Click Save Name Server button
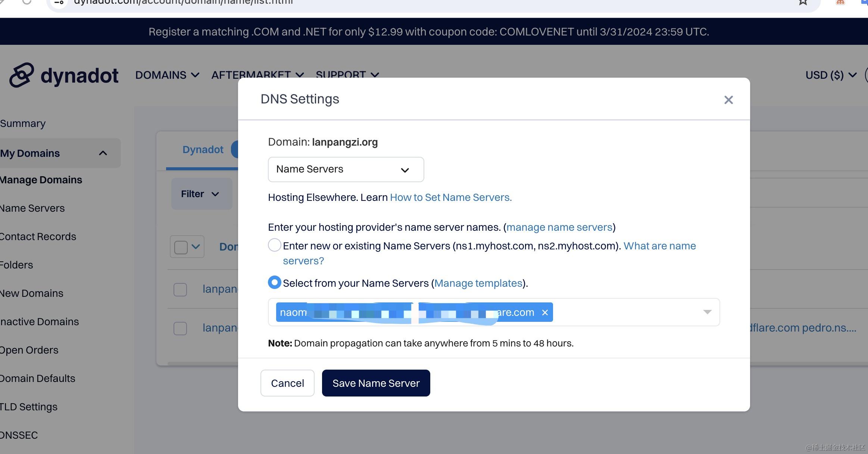868x454 pixels. click(x=376, y=383)
